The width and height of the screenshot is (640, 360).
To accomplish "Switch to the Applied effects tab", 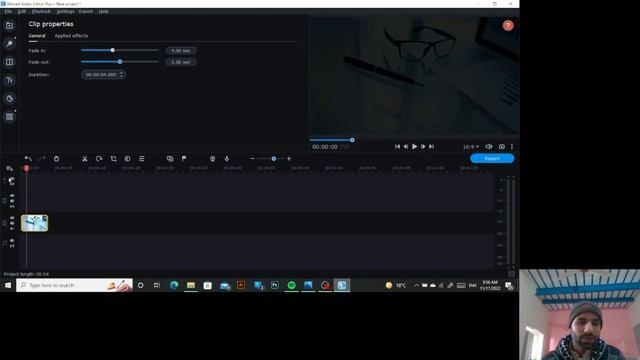I will (71, 36).
